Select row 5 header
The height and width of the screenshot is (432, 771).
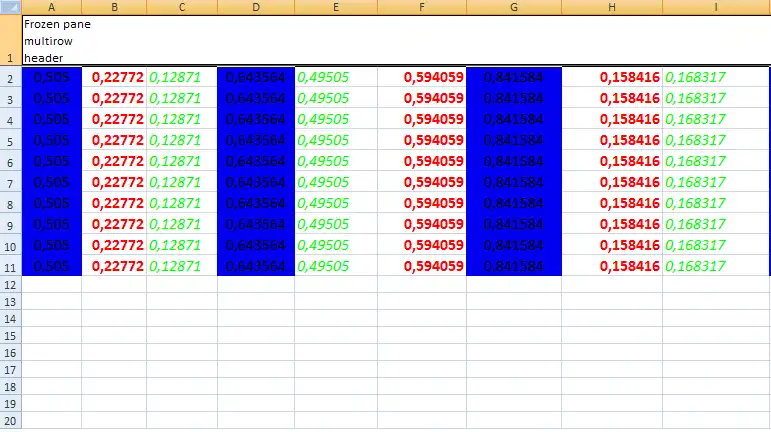tap(10, 140)
